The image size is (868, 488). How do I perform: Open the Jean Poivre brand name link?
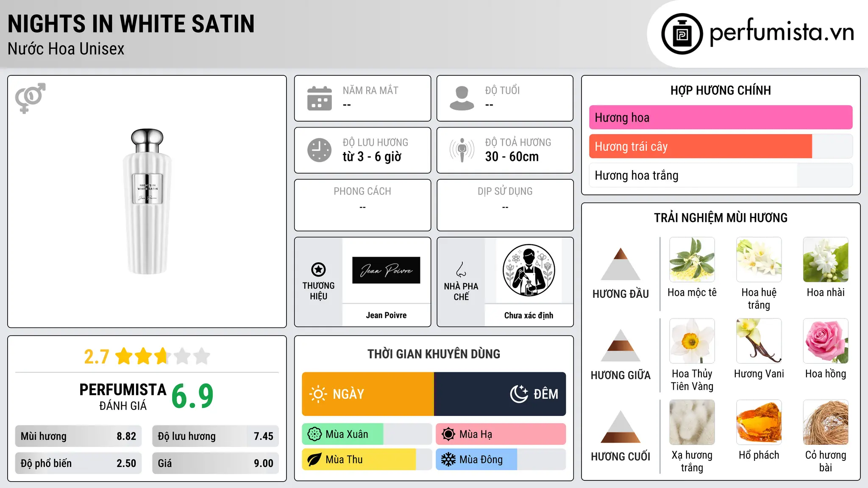tap(386, 315)
